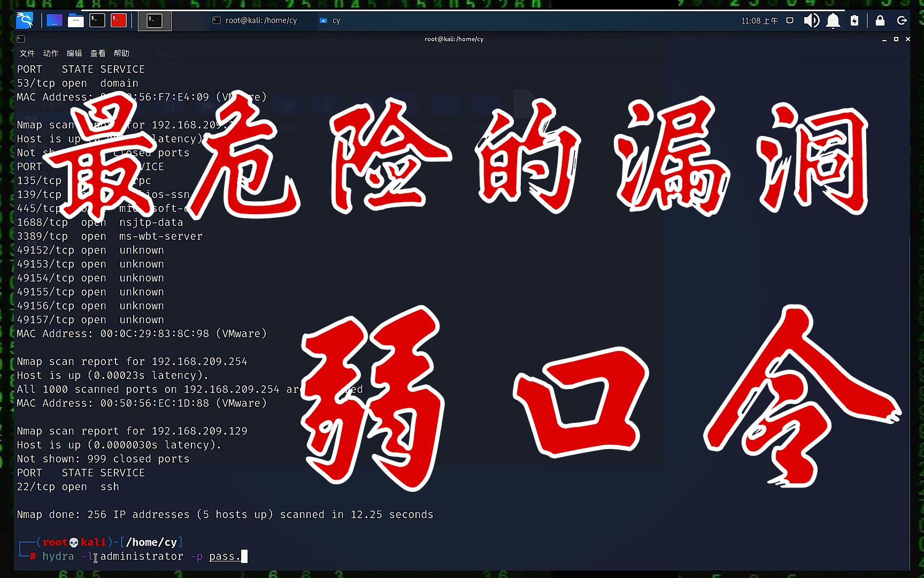Click 'MAC Address: 00:50:56:EC:1D:88 (VMware)'

[142, 403]
